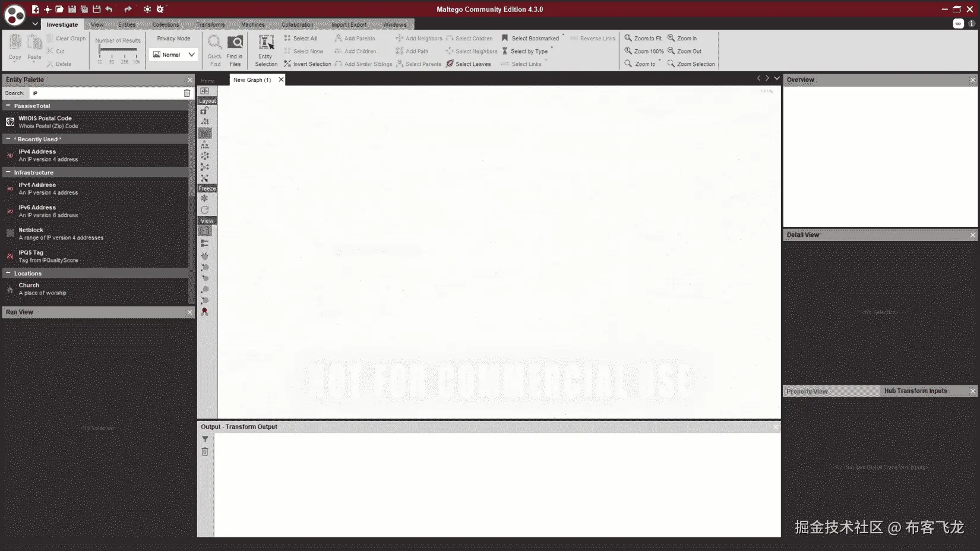Open the Maltego application logo menu
The height and width of the screenshot is (551, 980).
(x=14, y=15)
